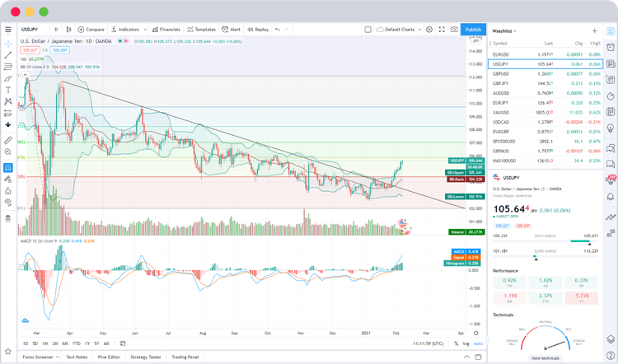Viewport: 618px width, 364px height.
Task: Take a chart snapshot with camera icon
Action: pos(454,29)
